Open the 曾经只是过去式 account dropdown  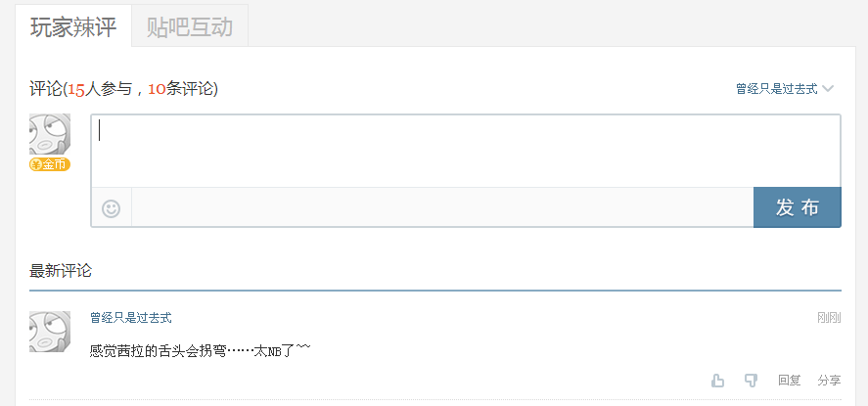[776, 89]
